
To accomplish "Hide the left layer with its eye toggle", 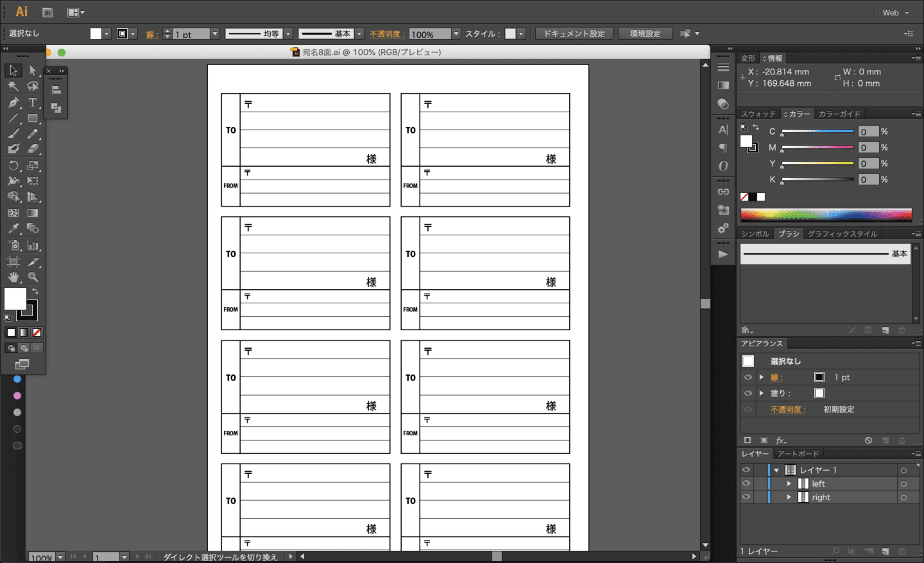I will [x=747, y=483].
